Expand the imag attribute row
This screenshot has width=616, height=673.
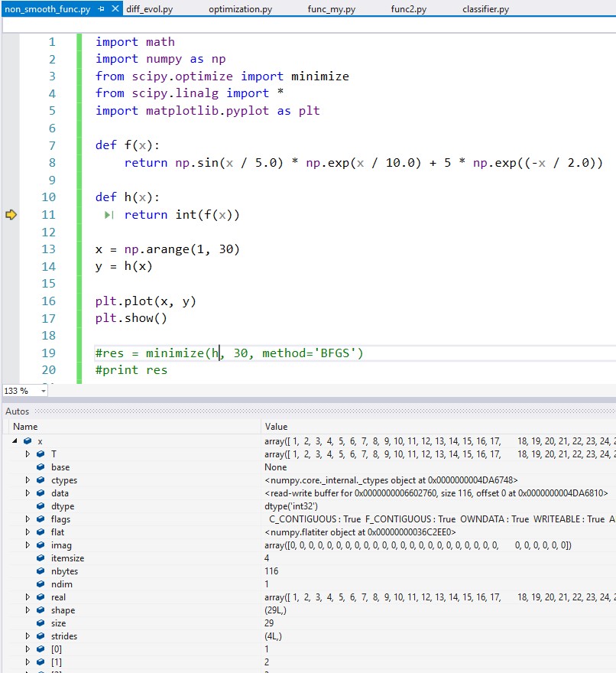pyautogui.click(x=28, y=545)
